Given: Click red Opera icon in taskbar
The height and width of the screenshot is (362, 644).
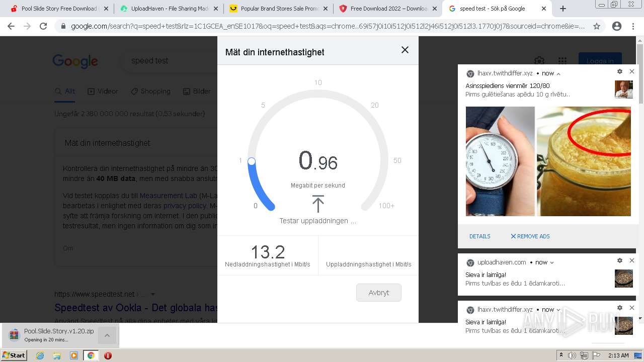Looking at the screenshot, I should click(108, 355).
